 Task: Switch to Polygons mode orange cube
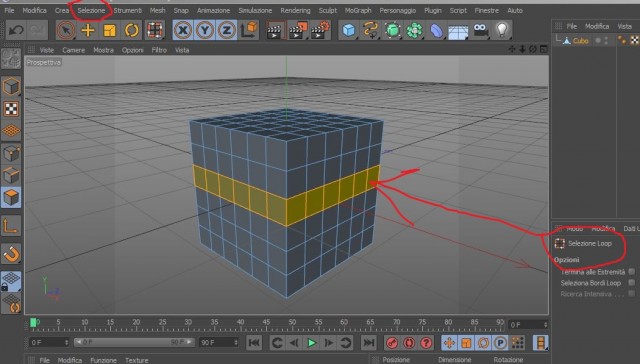(11, 198)
